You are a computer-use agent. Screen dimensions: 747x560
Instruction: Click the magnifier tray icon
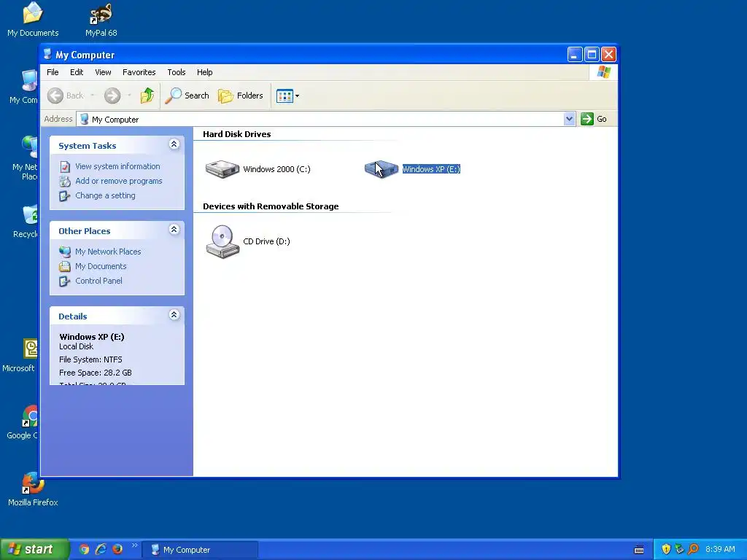[x=693, y=550]
